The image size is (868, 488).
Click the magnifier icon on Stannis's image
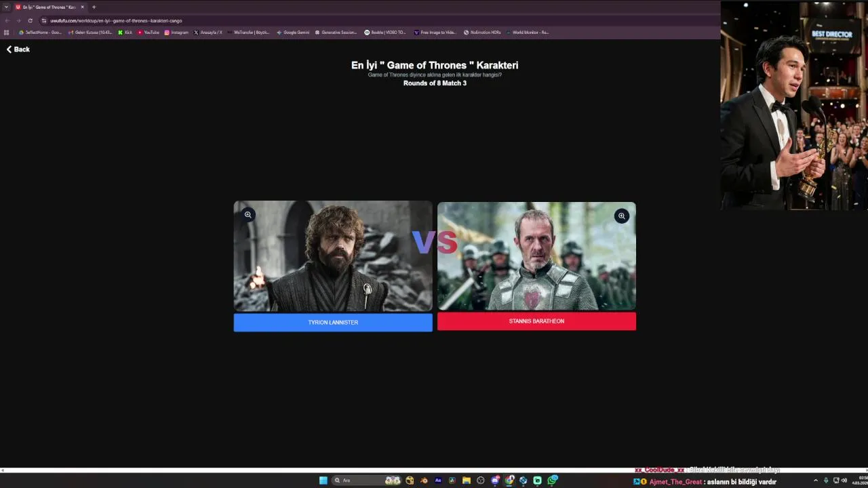(x=621, y=216)
